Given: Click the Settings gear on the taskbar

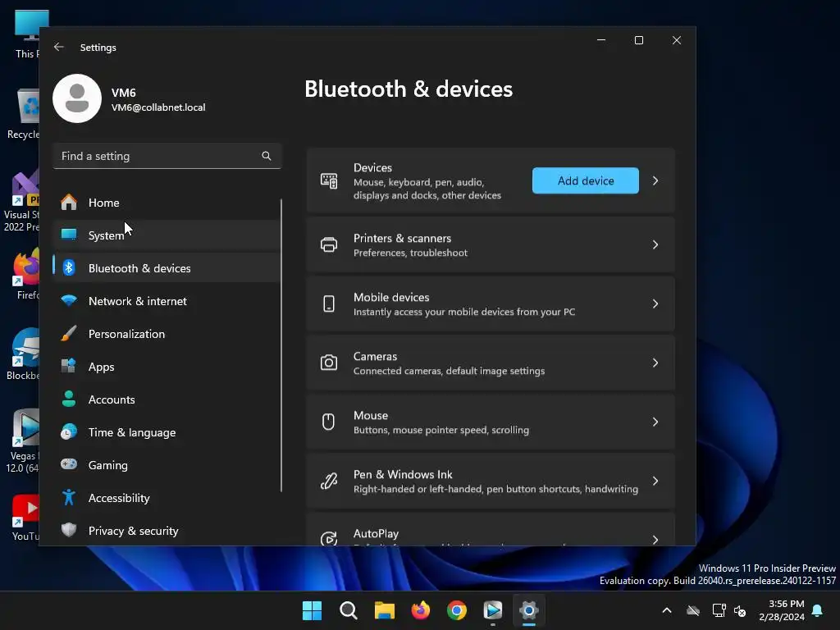Looking at the screenshot, I should click(529, 610).
